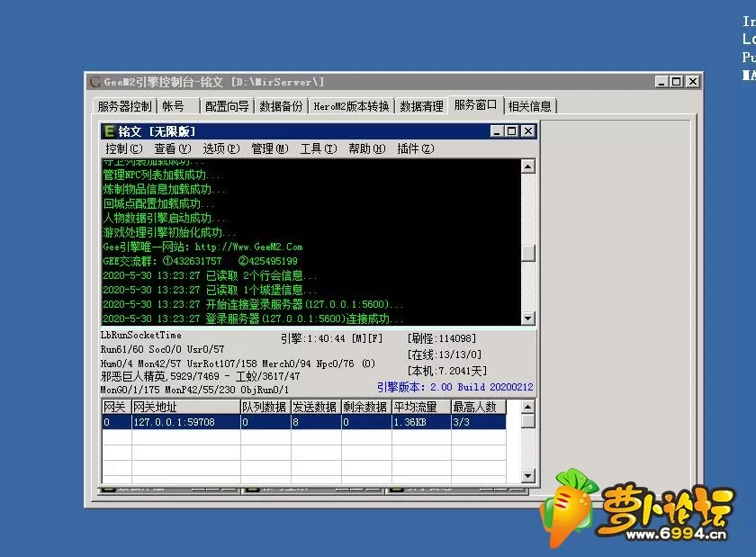
Task: Open the 管理(M) menu
Action: [270, 148]
